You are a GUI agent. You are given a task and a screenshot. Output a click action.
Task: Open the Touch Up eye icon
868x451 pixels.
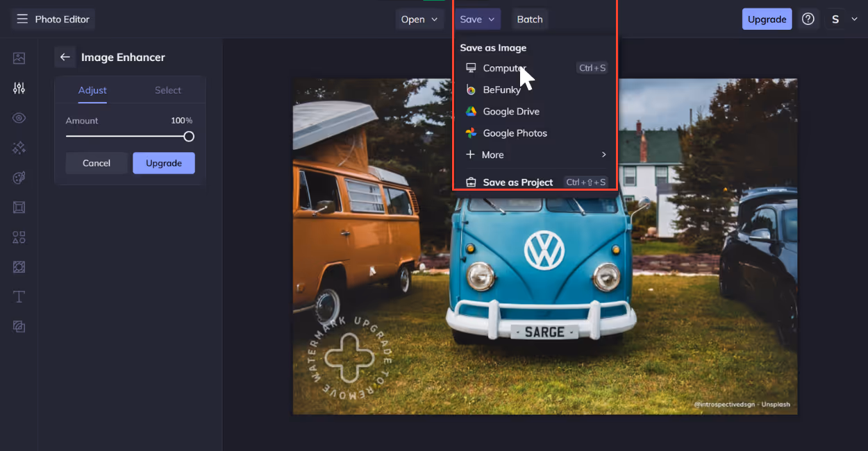pyautogui.click(x=19, y=118)
